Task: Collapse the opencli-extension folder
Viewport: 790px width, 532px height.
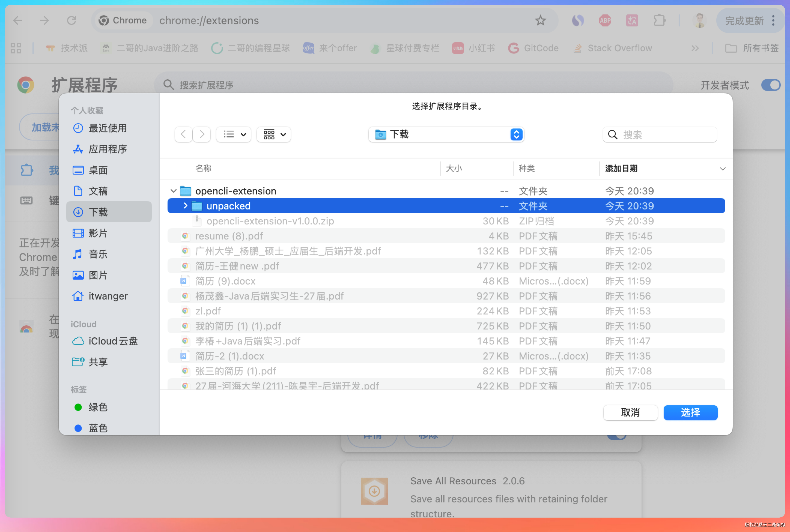Action: [173, 191]
